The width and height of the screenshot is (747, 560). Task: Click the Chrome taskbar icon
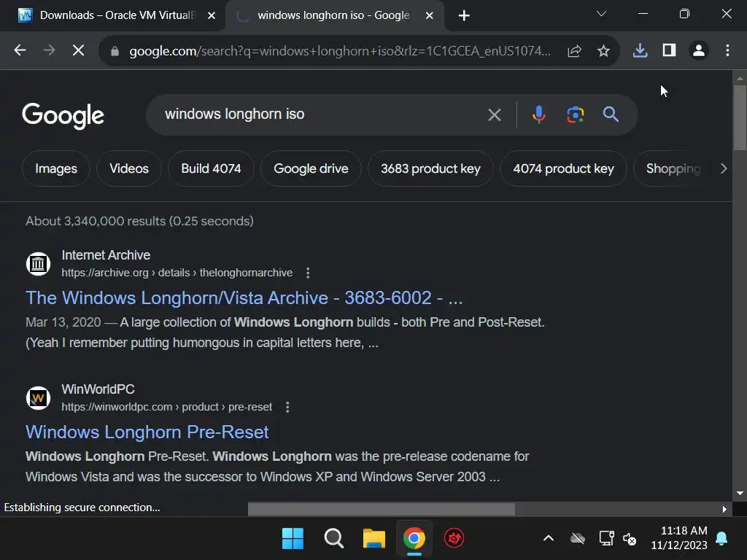point(414,539)
